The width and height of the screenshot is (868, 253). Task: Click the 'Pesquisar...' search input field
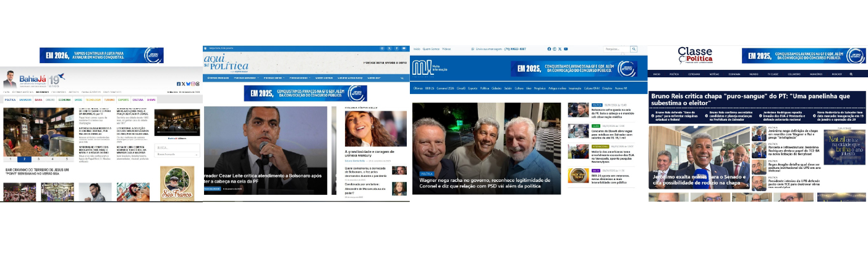pyautogui.click(x=616, y=49)
